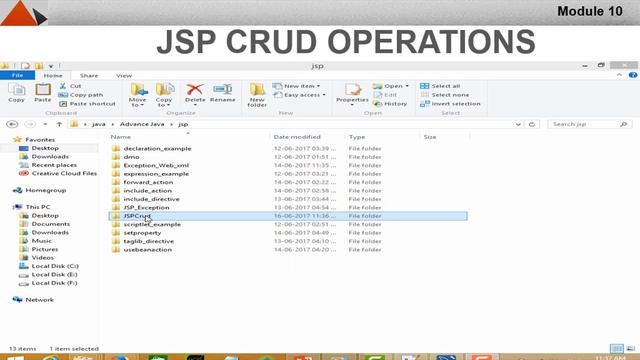Click Invert selection in ribbon
The width and height of the screenshot is (640, 360).
[450, 104]
